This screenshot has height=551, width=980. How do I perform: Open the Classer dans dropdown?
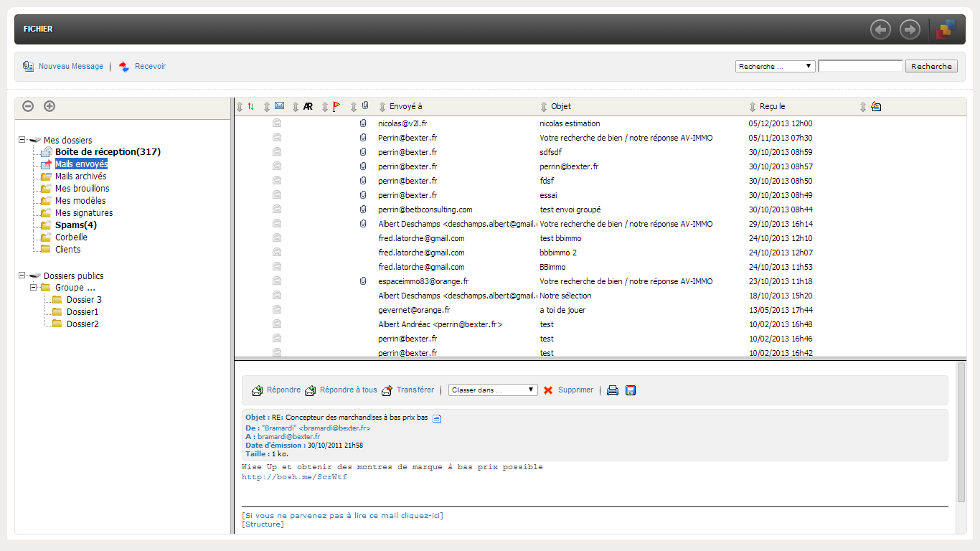[493, 390]
